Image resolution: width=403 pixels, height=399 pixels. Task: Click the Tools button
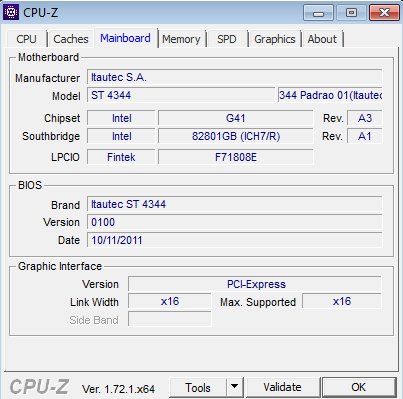coord(198,388)
